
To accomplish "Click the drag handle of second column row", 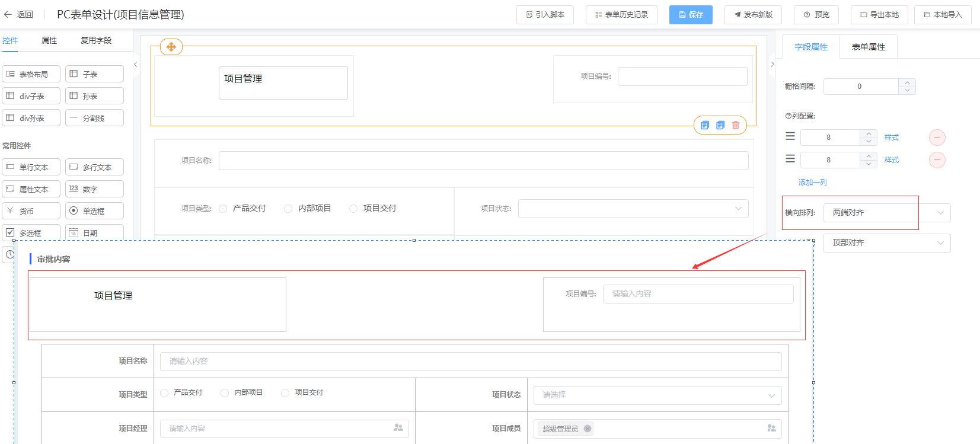I will (790, 159).
